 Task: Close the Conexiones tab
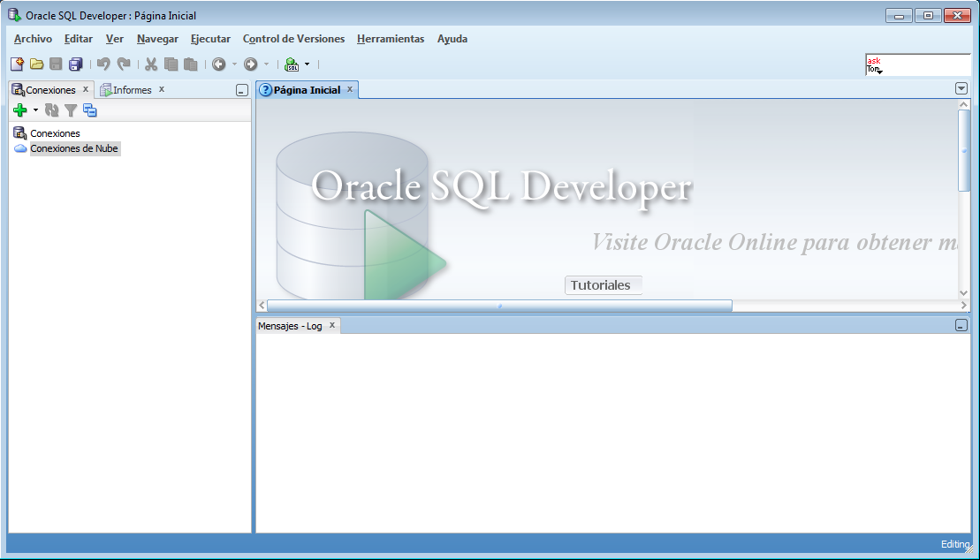pos(86,89)
